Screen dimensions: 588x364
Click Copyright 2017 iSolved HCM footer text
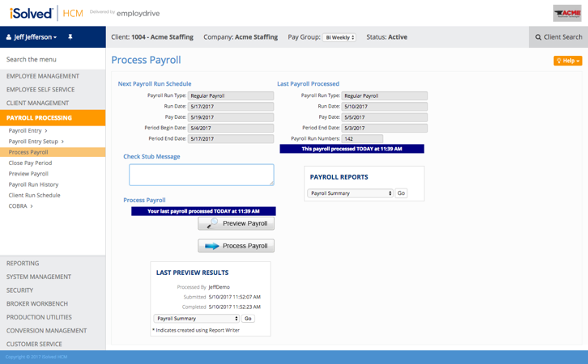36,357
